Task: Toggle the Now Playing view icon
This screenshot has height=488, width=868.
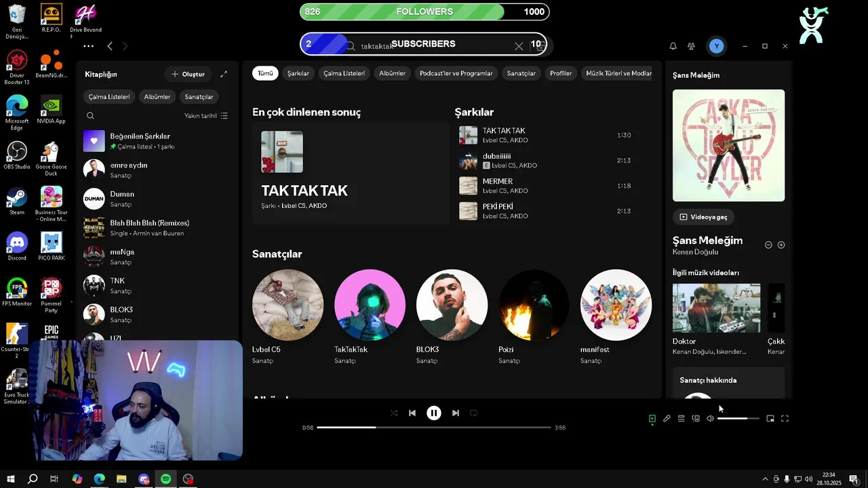Action: pos(652,419)
